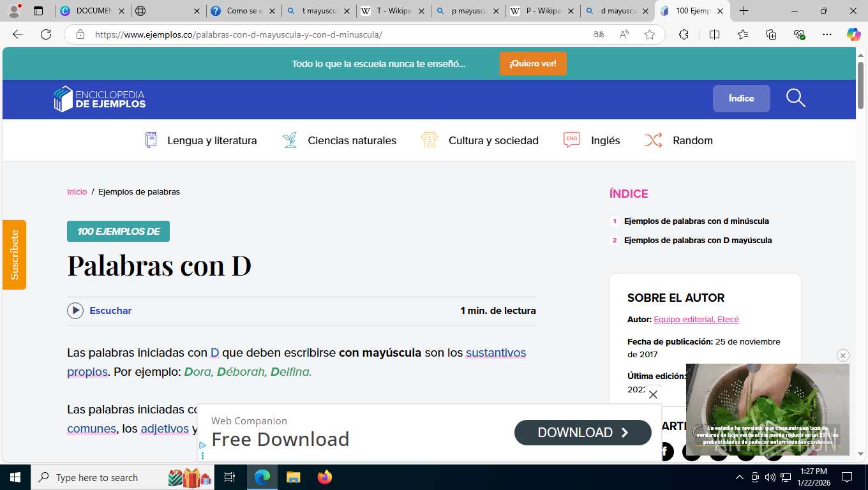Add page to favorites star icon
This screenshot has width=868, height=490.
point(650,34)
